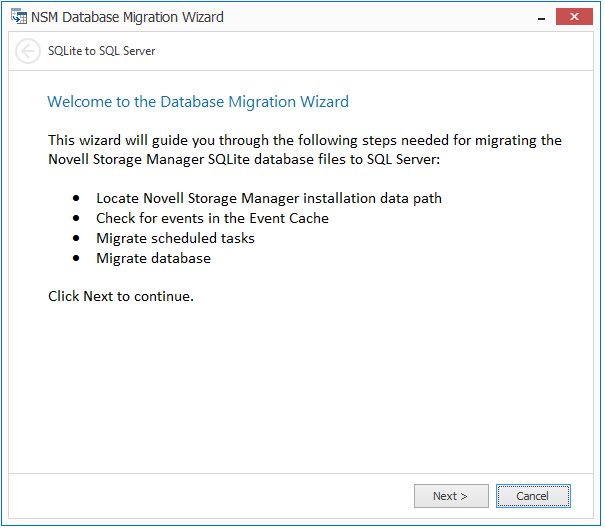Click the 'Migrate database' bullet
The width and height of the screenshot is (605, 529).
[x=154, y=259]
